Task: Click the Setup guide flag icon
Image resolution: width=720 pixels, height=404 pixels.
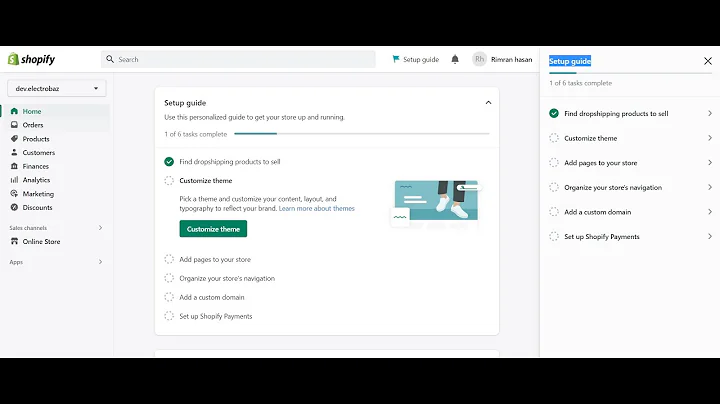Action: pyautogui.click(x=396, y=59)
